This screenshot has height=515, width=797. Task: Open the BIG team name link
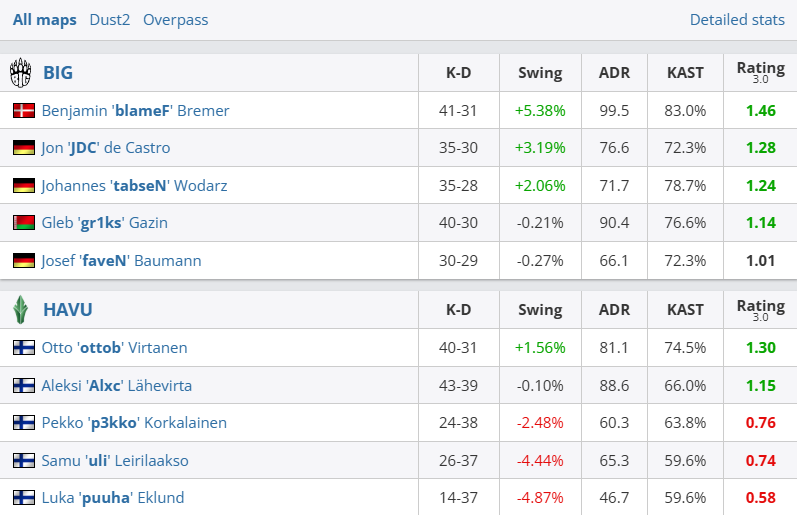pos(58,72)
